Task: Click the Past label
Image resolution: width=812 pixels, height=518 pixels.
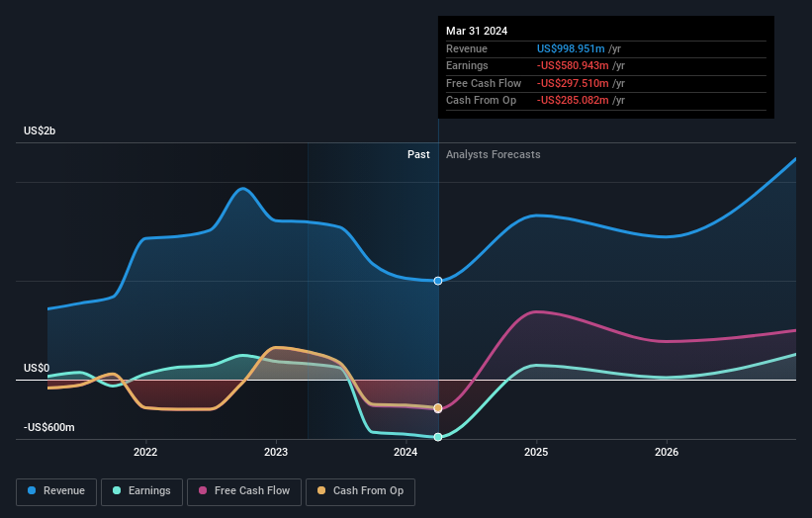Action: pyautogui.click(x=418, y=155)
